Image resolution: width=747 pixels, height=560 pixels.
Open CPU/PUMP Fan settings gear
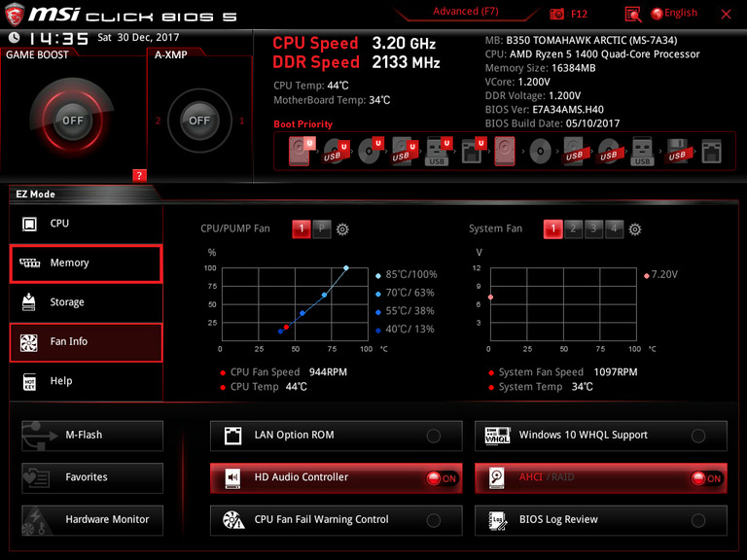click(342, 229)
